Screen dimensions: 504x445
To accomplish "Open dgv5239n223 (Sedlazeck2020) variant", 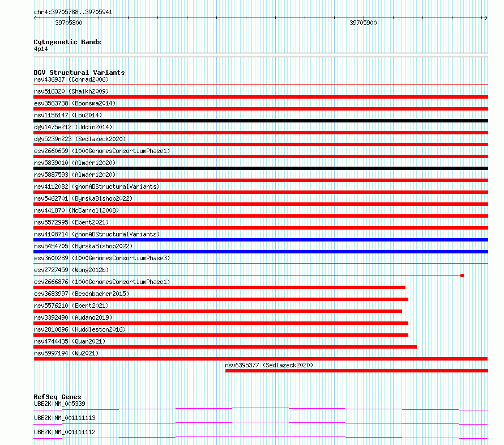I will click(80, 139).
